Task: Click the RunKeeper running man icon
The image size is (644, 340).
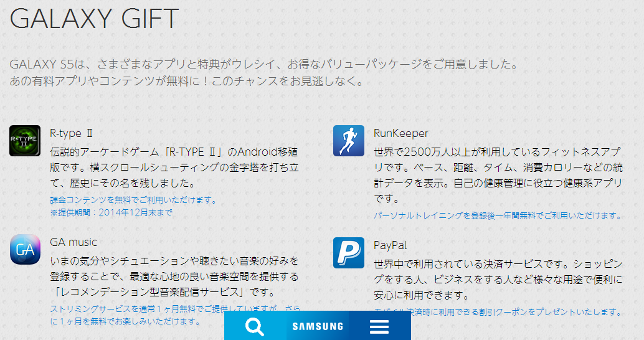Action: coord(349,141)
